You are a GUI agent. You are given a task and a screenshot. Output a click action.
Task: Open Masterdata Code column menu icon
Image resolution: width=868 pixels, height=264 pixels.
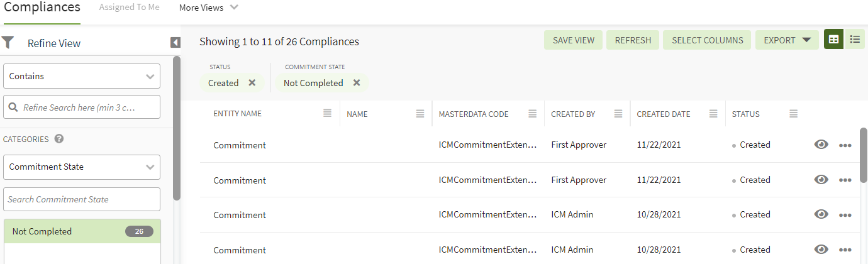[x=532, y=114]
